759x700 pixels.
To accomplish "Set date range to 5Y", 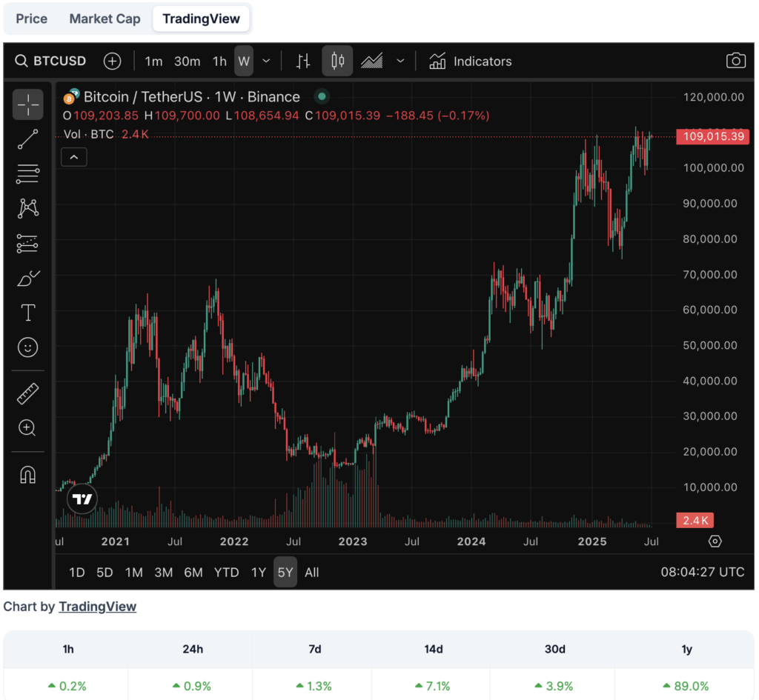I will [x=285, y=572].
